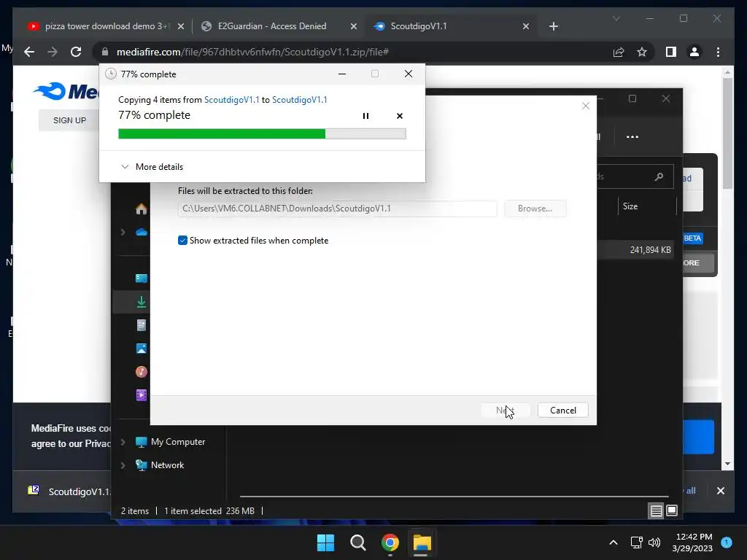
Task: Select My Computer in navigation pane
Action: point(178,442)
